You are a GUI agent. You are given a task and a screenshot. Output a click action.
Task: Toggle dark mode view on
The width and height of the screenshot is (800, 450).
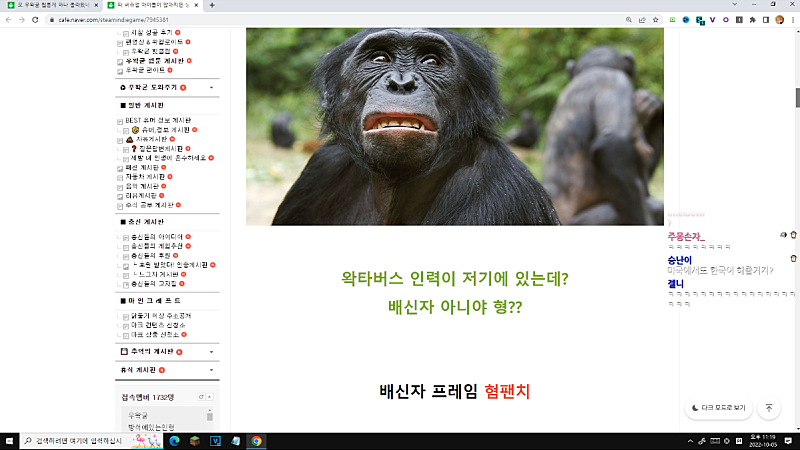click(x=719, y=408)
